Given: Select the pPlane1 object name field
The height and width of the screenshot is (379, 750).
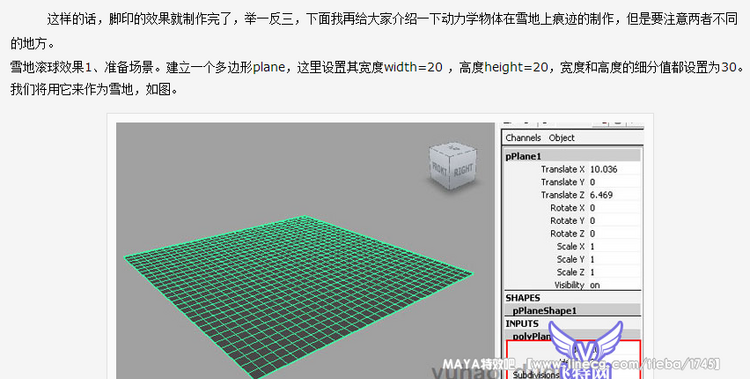Looking at the screenshot, I should click(573, 156).
